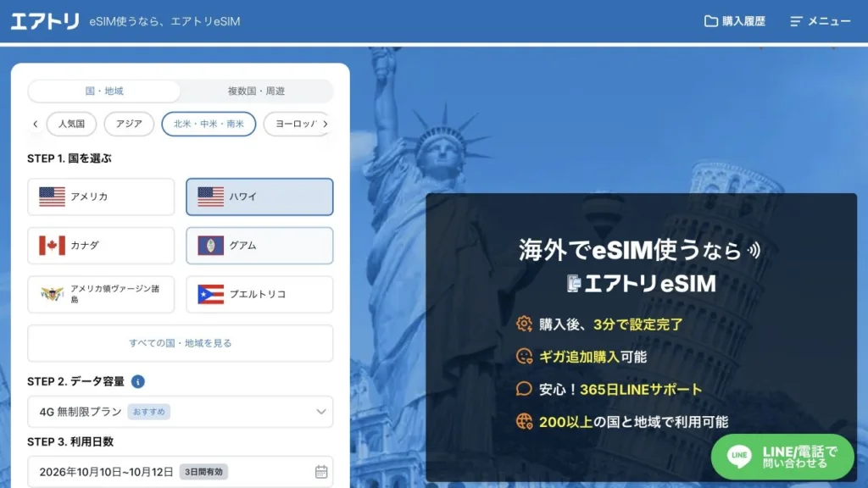Open 購入履歴 purchase history

pos(735,21)
